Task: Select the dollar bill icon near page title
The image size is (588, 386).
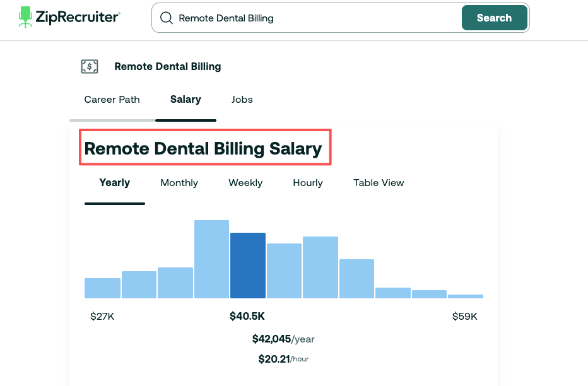Action: click(x=90, y=66)
